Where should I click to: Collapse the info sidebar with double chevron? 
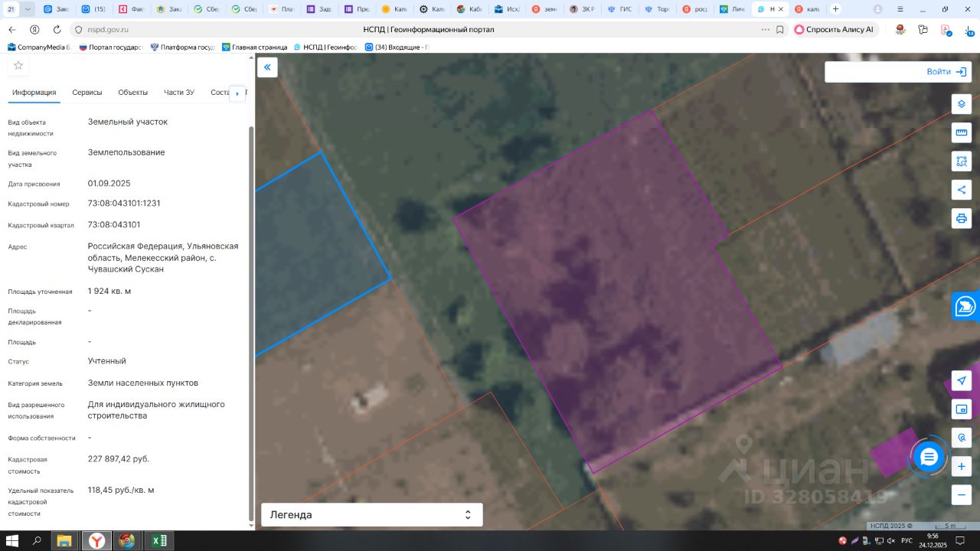pyautogui.click(x=267, y=67)
